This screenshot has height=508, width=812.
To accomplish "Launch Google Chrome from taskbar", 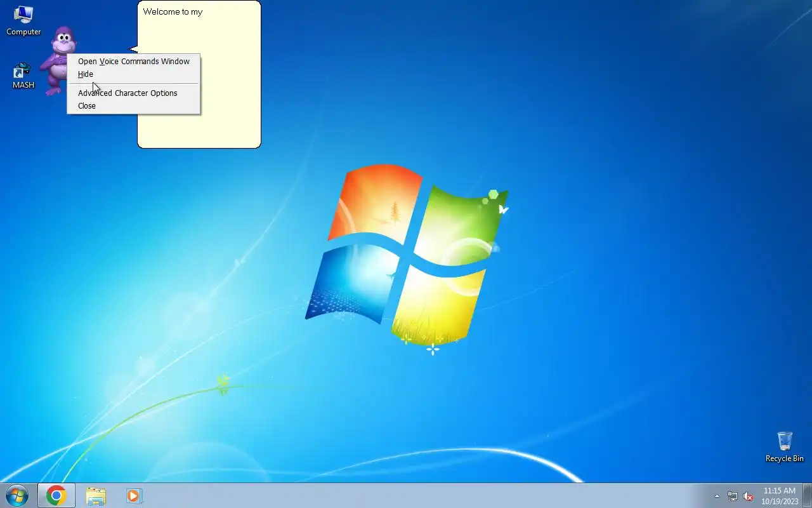I will [x=56, y=495].
